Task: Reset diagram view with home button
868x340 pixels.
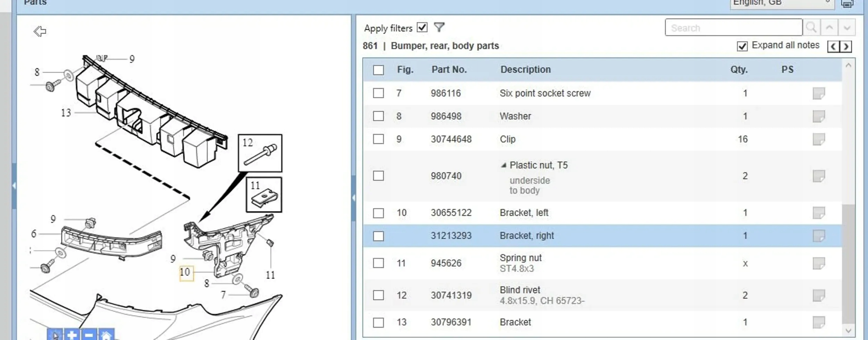Action: click(106, 335)
